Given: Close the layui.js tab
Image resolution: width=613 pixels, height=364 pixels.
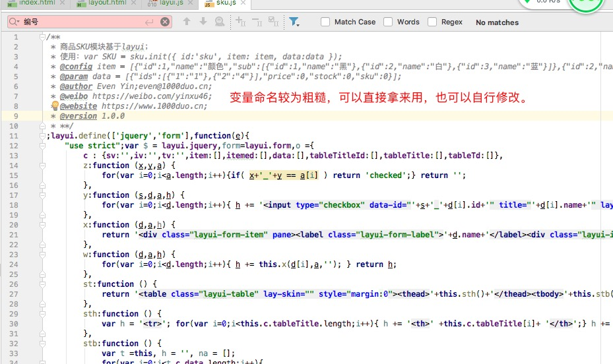Looking at the screenshot, I should [x=191, y=3].
